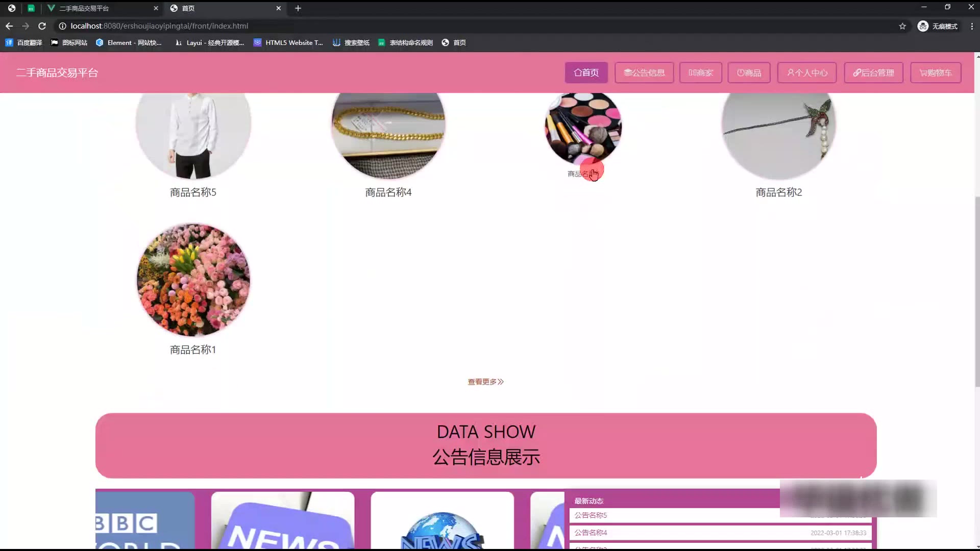This screenshot has height=551, width=980.
Task: Bookmark this page with the star icon
Action: point(902,26)
